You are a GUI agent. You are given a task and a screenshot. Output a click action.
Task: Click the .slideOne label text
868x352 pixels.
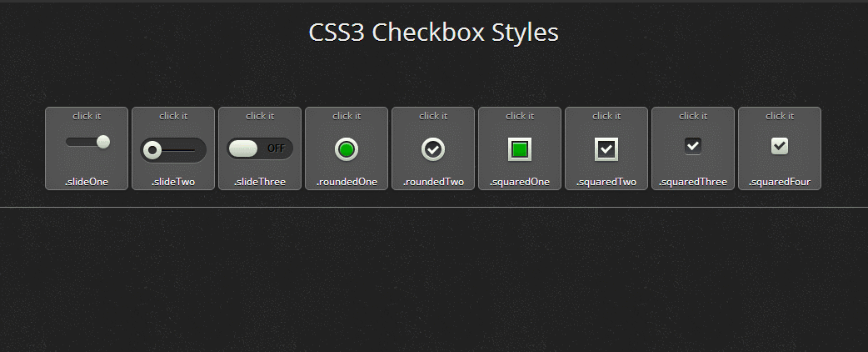[87, 181]
